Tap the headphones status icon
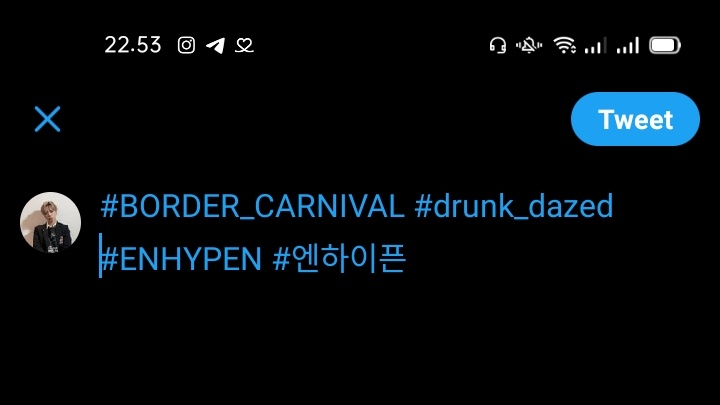This screenshot has height=405, width=720. (498, 45)
